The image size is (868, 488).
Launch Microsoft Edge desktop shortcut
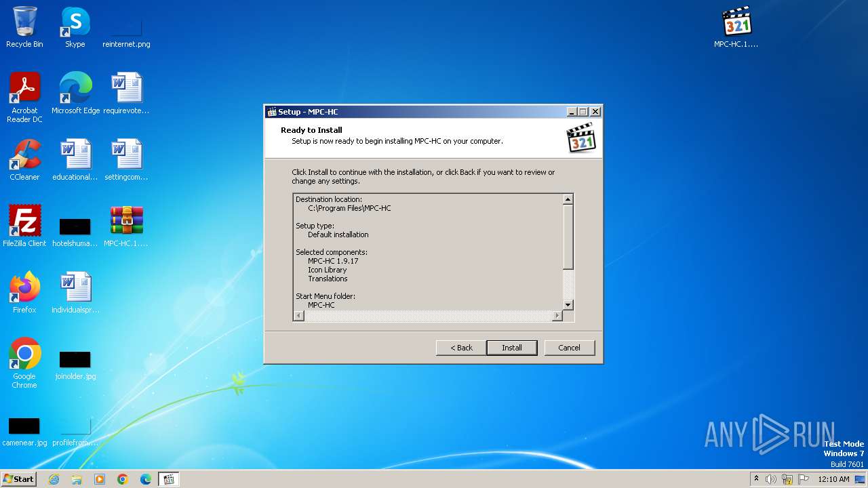click(x=75, y=94)
